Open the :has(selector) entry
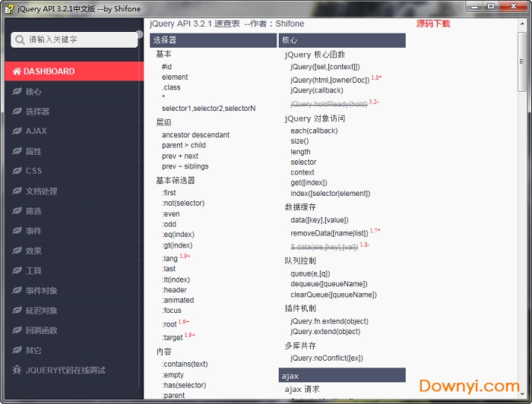 184,385
